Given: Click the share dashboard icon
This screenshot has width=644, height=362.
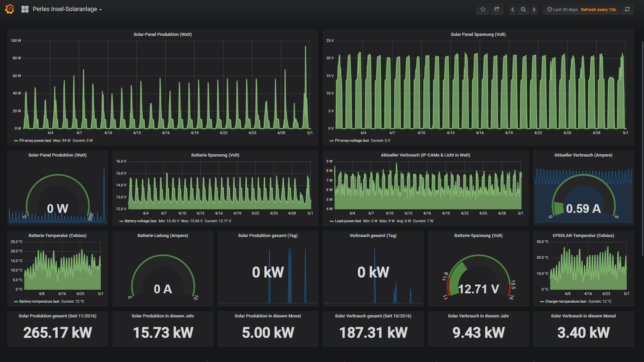Looking at the screenshot, I should [x=497, y=9].
